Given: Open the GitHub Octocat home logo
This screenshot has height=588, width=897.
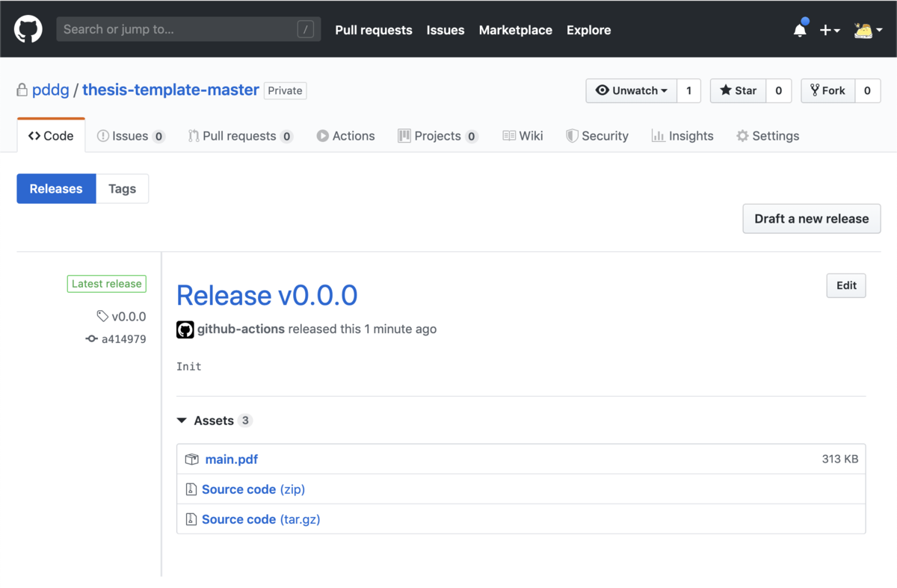Looking at the screenshot, I should point(28,29).
